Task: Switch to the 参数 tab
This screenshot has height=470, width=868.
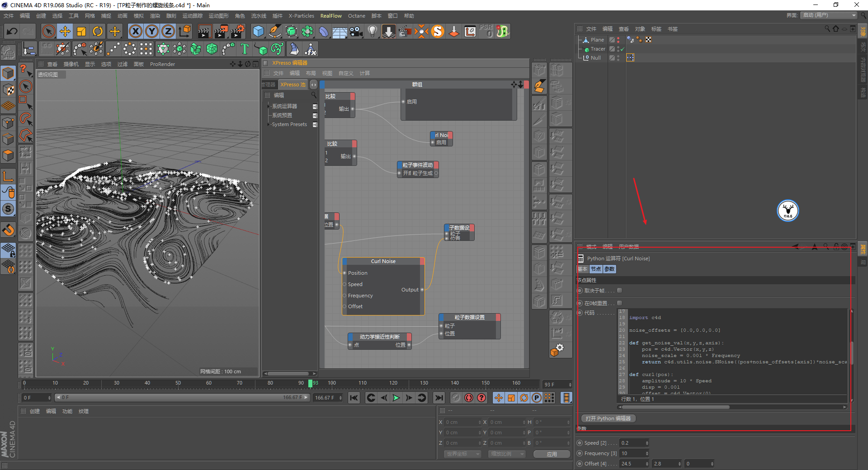Action: [x=609, y=269]
